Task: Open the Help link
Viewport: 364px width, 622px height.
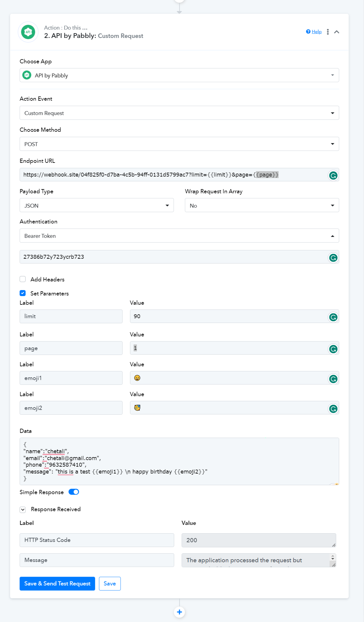Action: 316,32
